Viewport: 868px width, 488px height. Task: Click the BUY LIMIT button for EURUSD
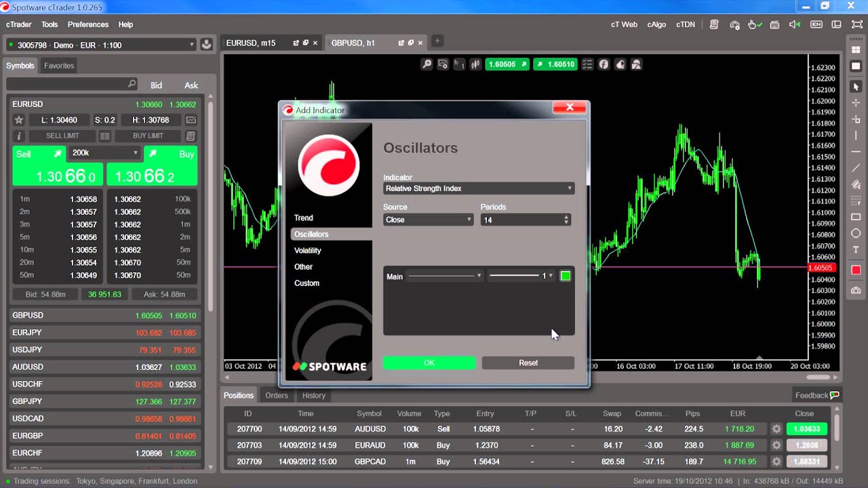coord(148,136)
